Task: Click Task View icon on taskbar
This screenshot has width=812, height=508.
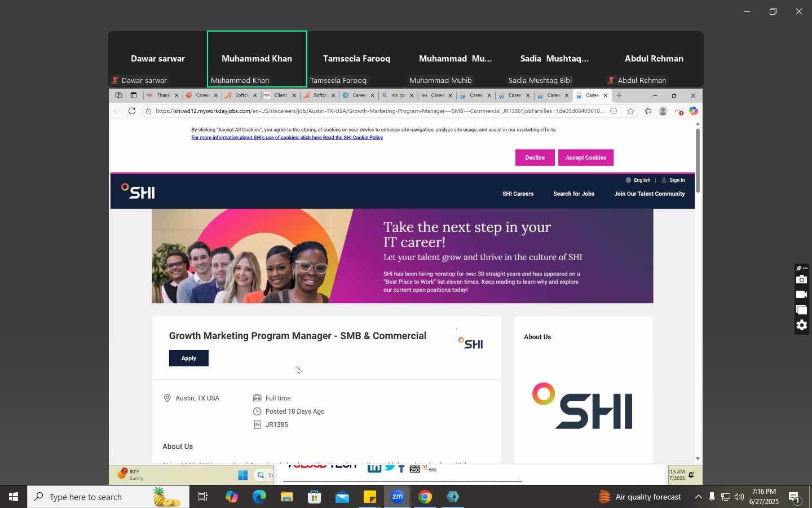Action: click(x=203, y=497)
